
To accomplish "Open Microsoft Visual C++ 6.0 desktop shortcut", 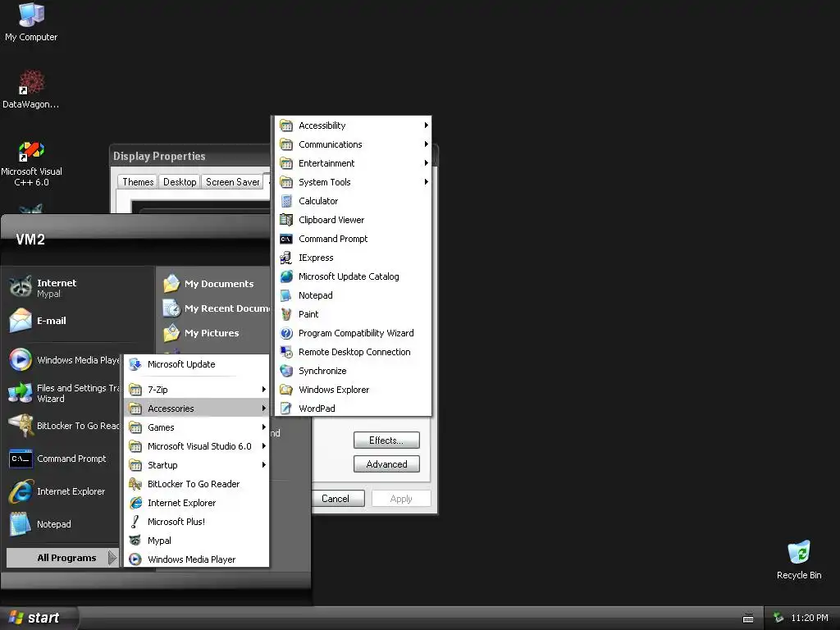I will point(31,163).
